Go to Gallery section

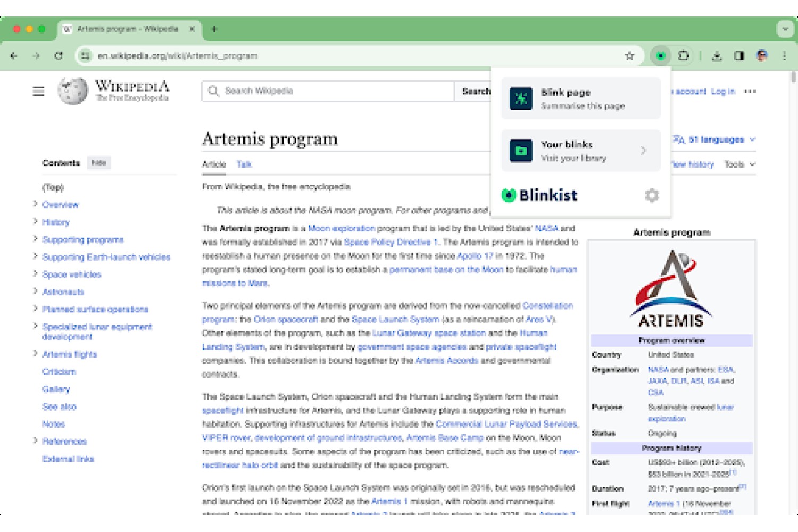(56, 389)
